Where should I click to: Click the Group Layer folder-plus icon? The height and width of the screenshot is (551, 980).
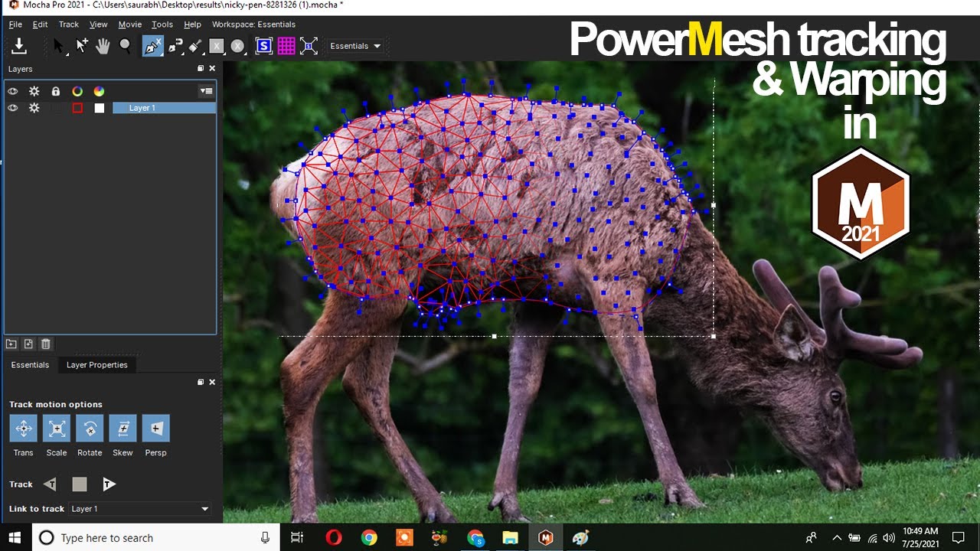[x=11, y=344]
